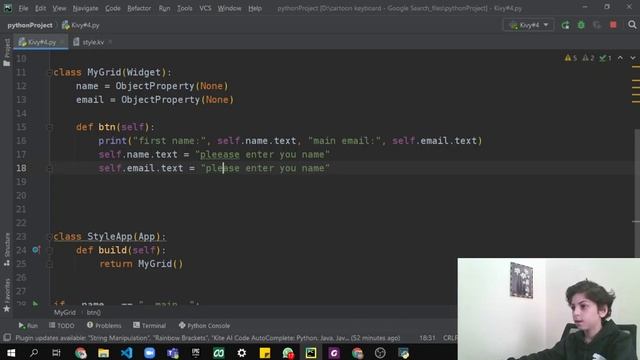Image resolution: width=640 pixels, height=360 pixels.
Task: Open Task View on the taskbar
Action: [56, 353]
